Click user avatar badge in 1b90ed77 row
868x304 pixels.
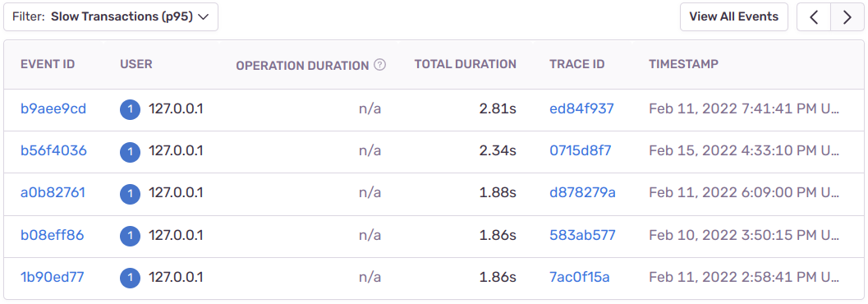point(130,278)
